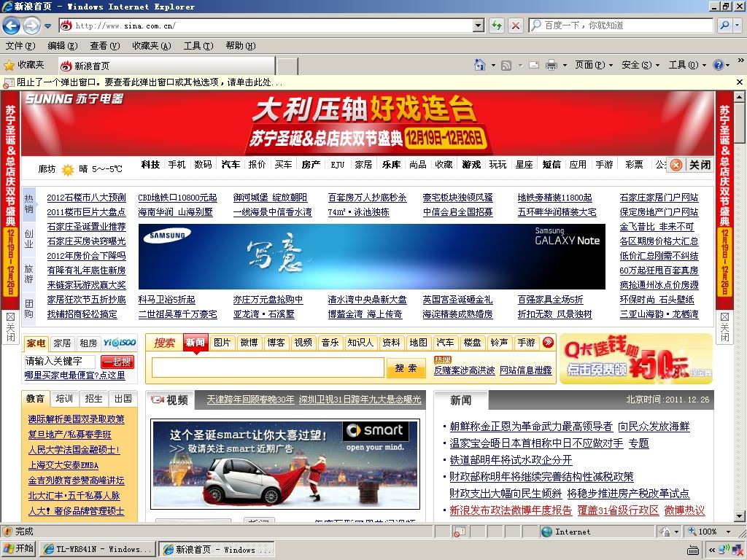Select the 视频 search category tab
This screenshot has height=560, width=747.
[303, 343]
